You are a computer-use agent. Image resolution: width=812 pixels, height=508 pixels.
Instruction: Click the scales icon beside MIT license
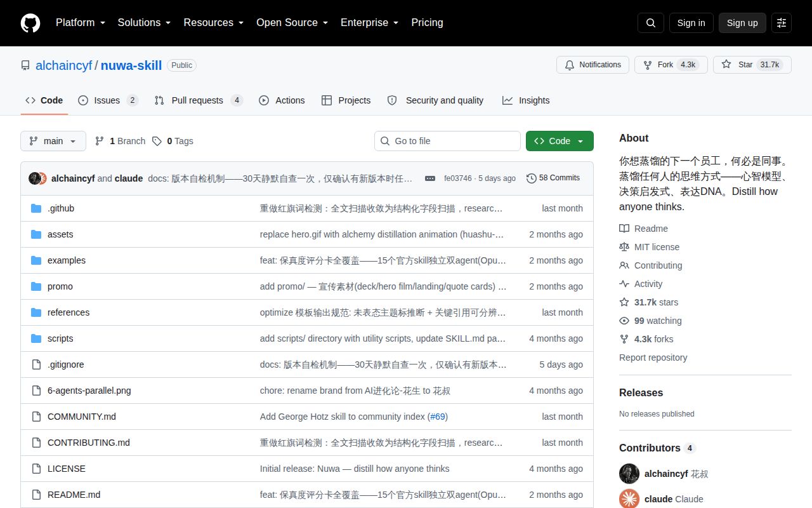pyautogui.click(x=624, y=247)
